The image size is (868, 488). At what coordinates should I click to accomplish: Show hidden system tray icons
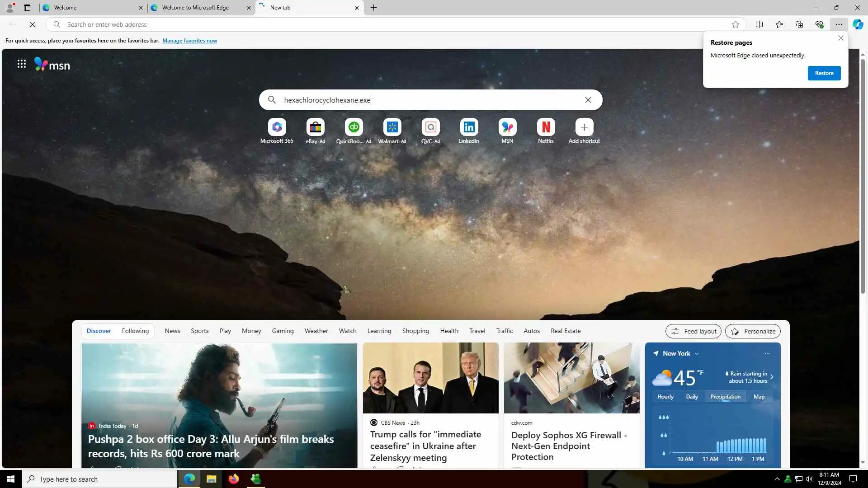777,479
